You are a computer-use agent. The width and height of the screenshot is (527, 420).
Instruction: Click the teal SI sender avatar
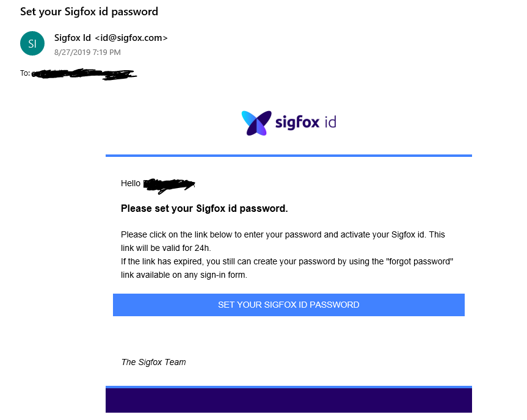tap(32, 43)
